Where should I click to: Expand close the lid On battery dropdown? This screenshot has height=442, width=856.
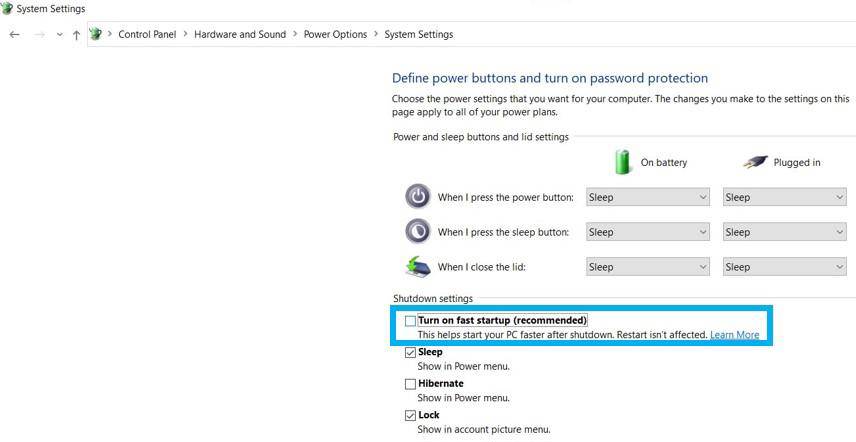pos(647,267)
